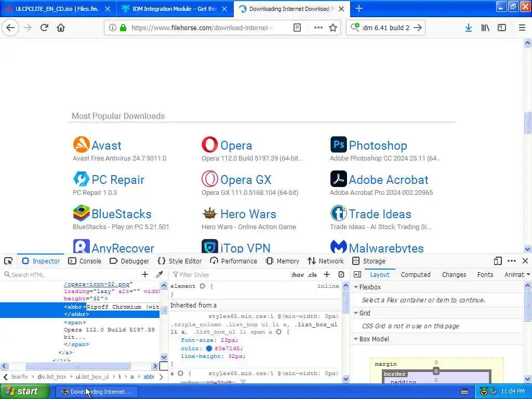Viewport: 532px width, 399px height.
Task: Go back with the browser back arrow
Action: pos(10,28)
